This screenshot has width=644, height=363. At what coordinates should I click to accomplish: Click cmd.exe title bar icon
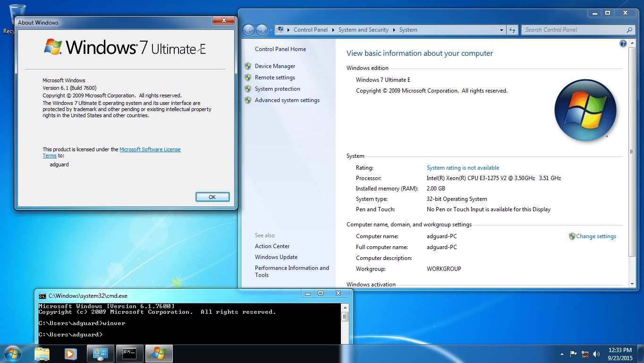(42, 296)
